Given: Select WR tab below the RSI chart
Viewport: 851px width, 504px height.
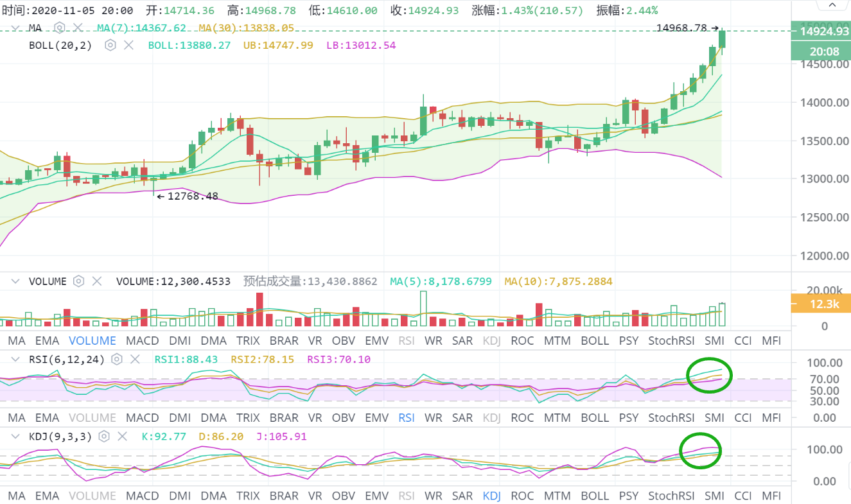Looking at the screenshot, I should tap(434, 418).
